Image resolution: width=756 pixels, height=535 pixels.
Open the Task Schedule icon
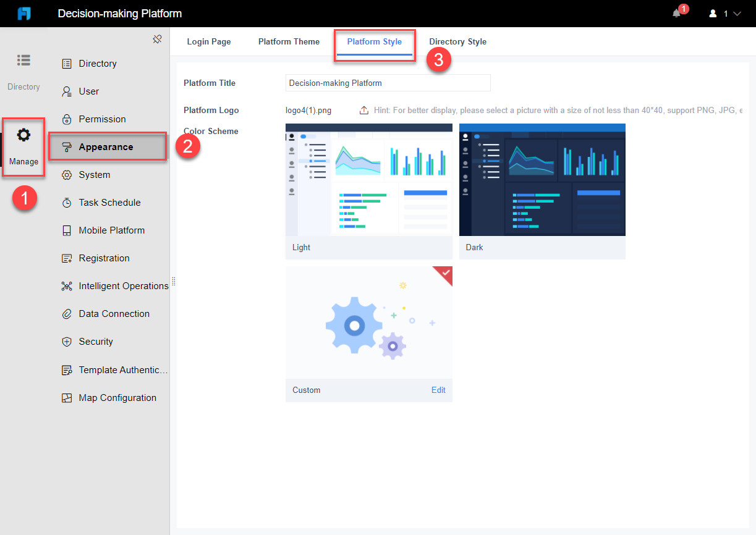pos(67,202)
